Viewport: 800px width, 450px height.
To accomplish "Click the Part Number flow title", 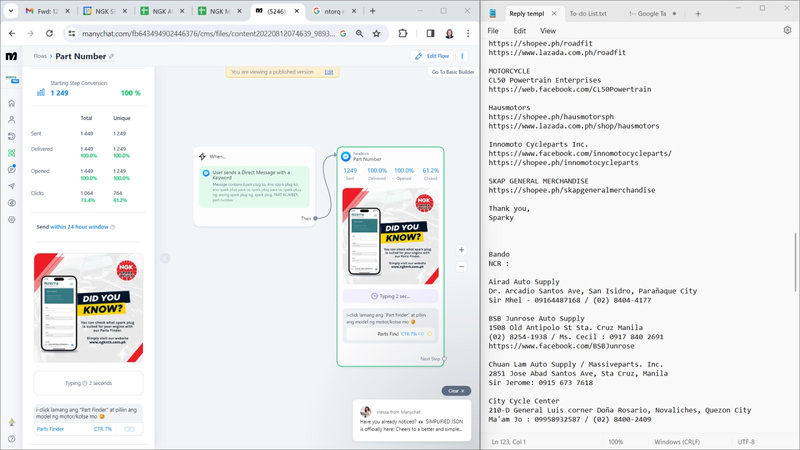I will pos(81,56).
